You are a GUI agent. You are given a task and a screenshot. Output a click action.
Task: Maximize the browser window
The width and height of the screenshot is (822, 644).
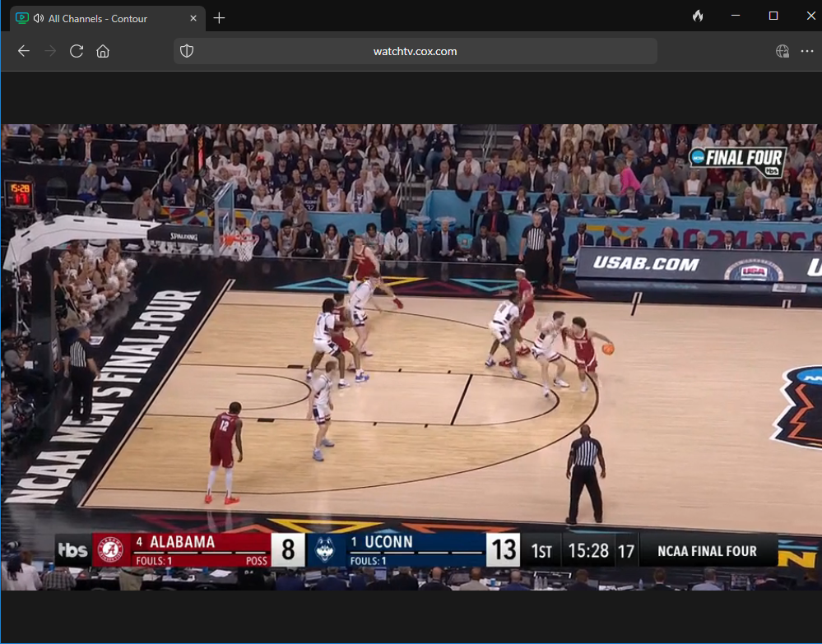tap(773, 16)
